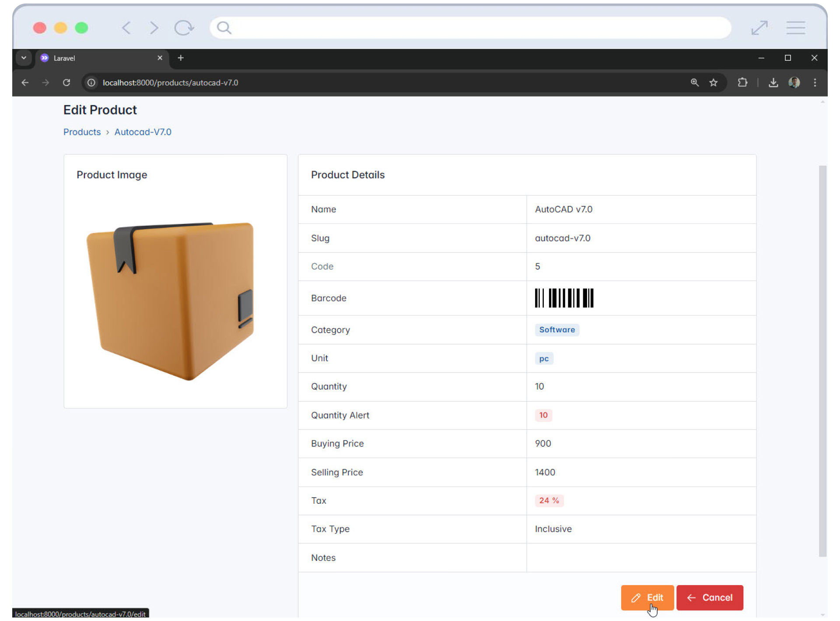Click the arrow icon on Cancel button
840x621 pixels.
692,597
